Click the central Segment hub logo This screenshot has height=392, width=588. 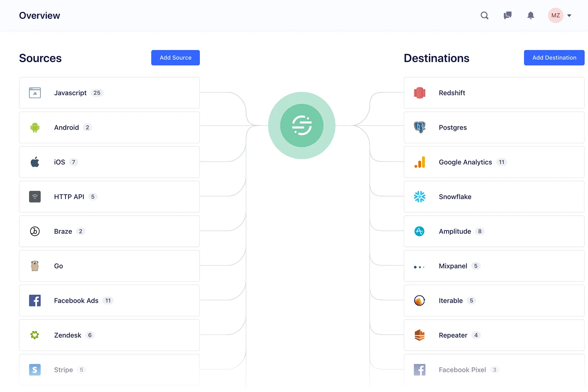pos(302,125)
